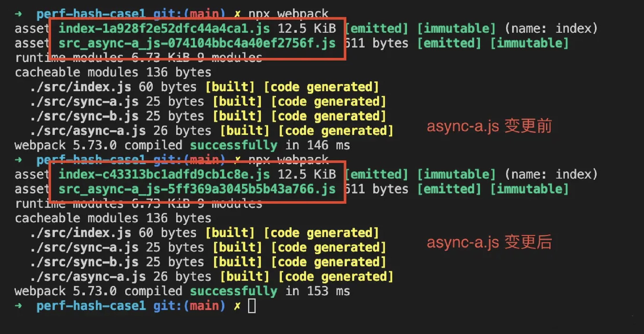
Task: Click the red annotation "async-a.js 变更前"
Action: 489,126
